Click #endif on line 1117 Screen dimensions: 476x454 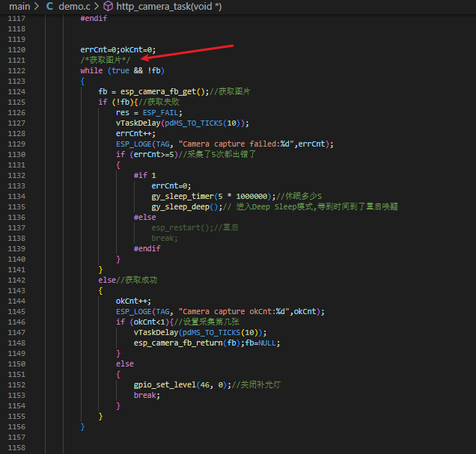pos(94,18)
